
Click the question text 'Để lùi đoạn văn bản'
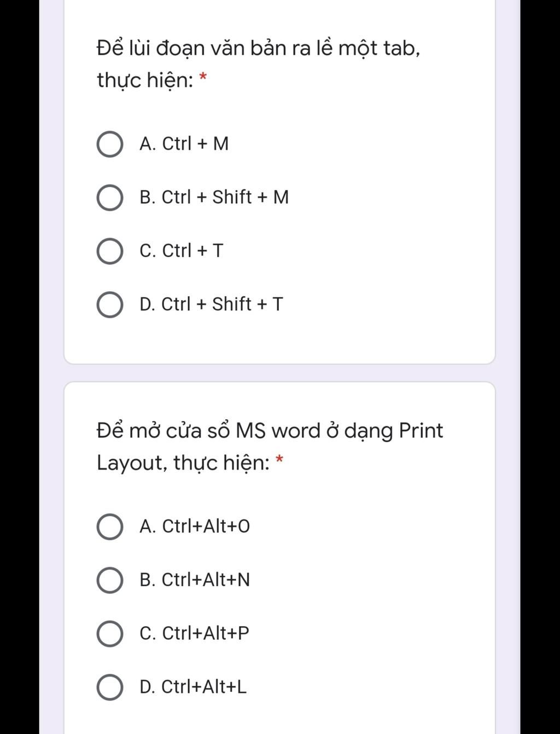point(191,48)
